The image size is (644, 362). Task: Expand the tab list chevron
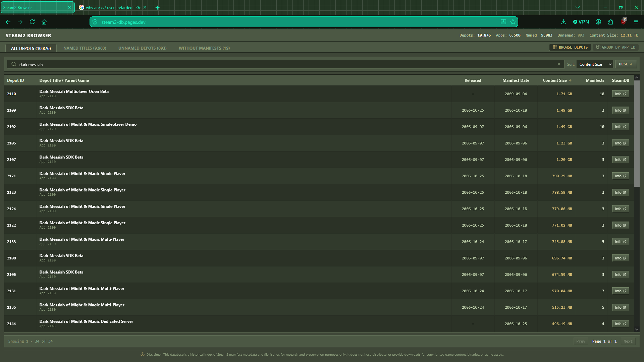(577, 7)
